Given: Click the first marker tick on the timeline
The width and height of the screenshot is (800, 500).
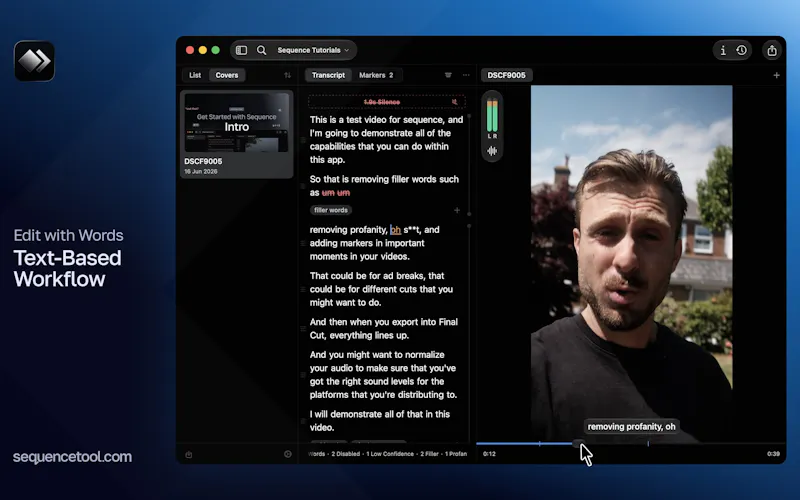Looking at the screenshot, I should (x=539, y=443).
